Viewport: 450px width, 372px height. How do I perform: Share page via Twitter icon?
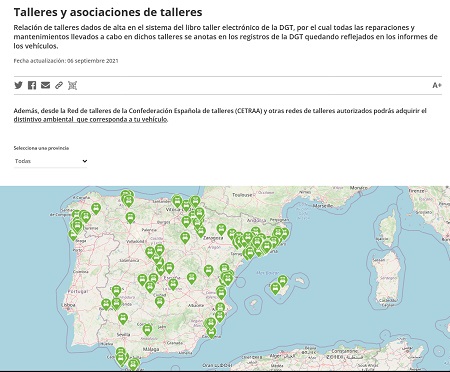18,85
